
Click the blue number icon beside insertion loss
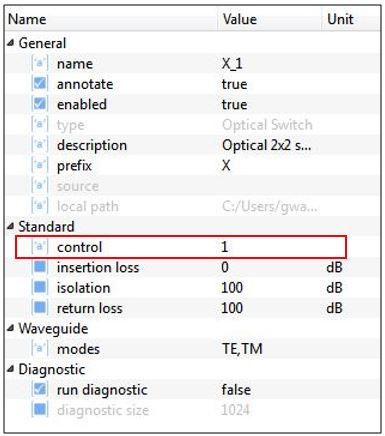coord(40,267)
